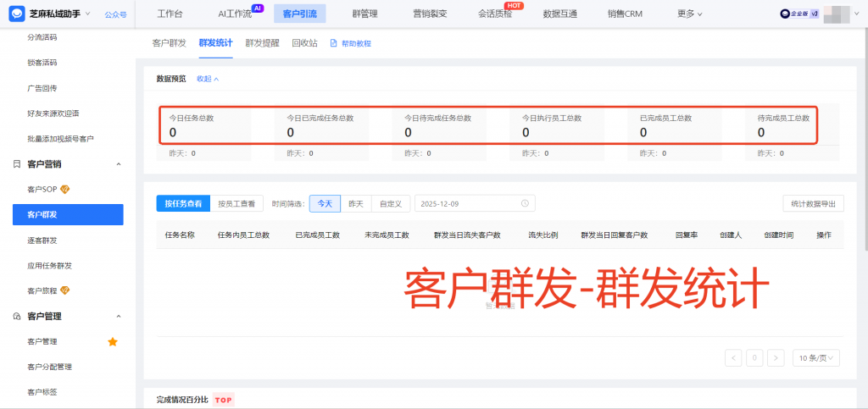Go to previous page arrow
This screenshot has width=868, height=409.
(733, 357)
